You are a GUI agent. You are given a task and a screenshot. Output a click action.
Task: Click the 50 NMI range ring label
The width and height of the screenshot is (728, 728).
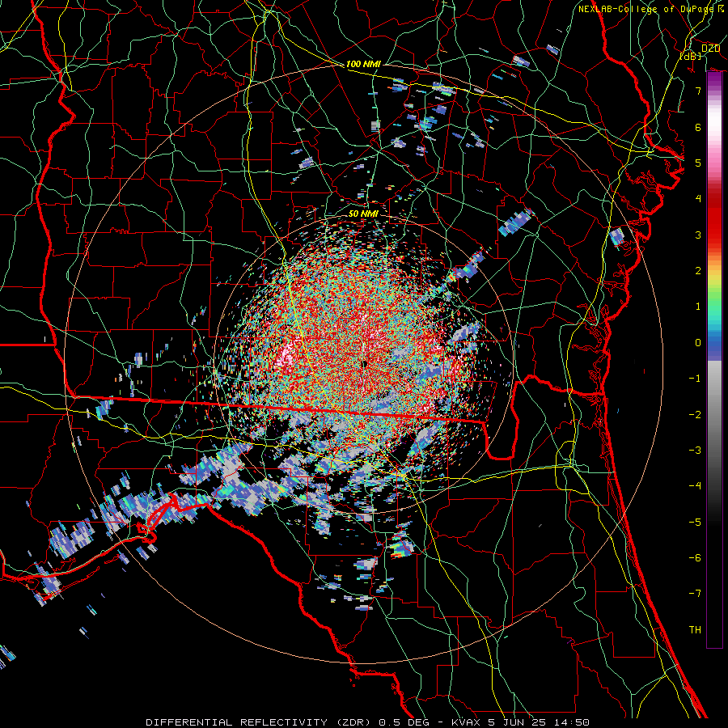363,214
